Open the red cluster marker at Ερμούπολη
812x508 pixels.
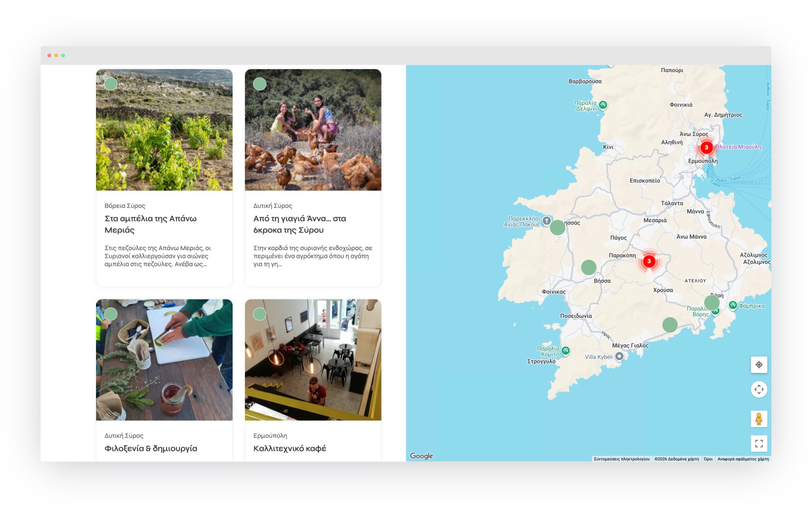(x=706, y=147)
